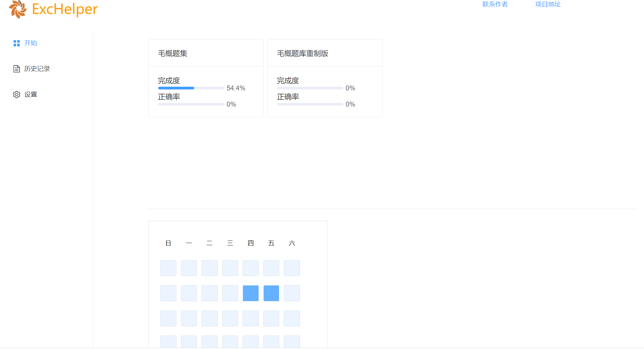This screenshot has width=644, height=349.
Task: Click 毛概题集 正确率 progress bar
Action: tap(191, 104)
